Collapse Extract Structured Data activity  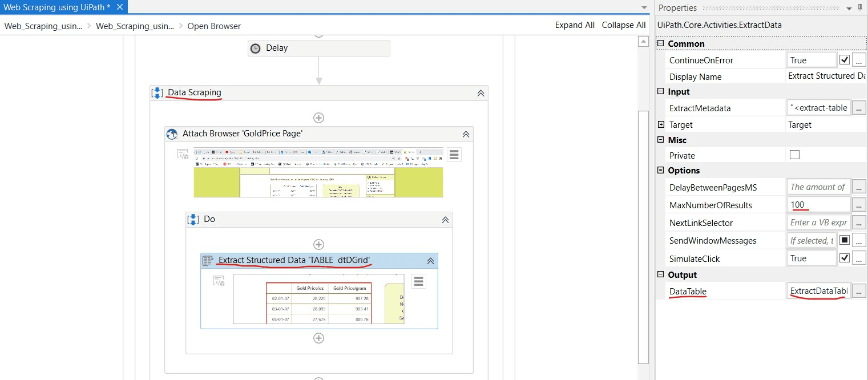[x=431, y=261]
